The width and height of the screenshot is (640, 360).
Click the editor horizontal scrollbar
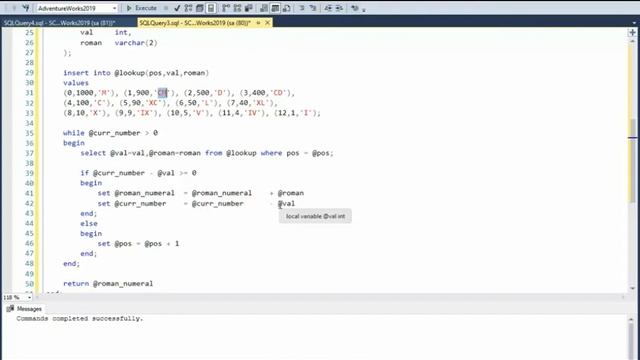coord(330,297)
